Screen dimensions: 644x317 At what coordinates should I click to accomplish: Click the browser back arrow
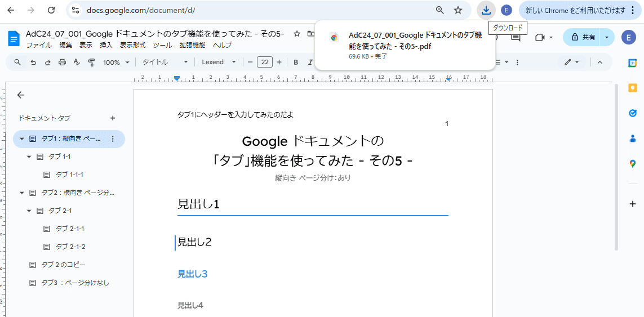pyautogui.click(x=11, y=10)
